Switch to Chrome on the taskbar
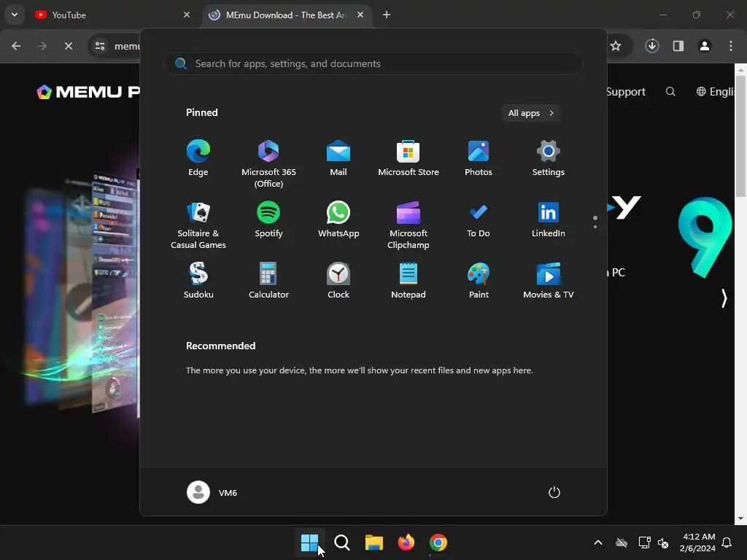 (x=438, y=542)
